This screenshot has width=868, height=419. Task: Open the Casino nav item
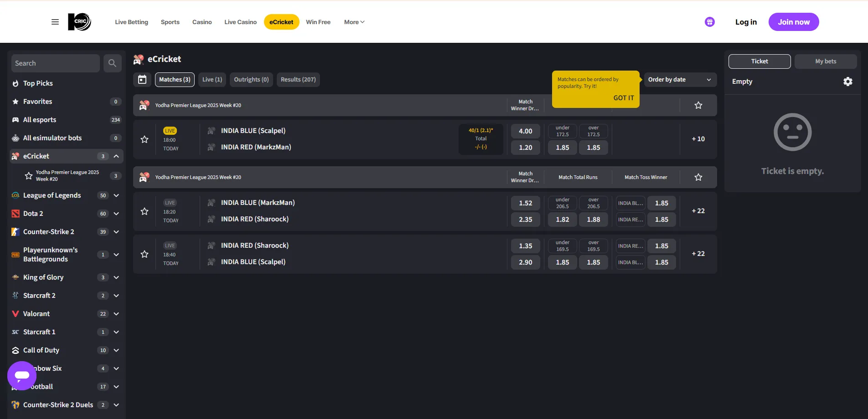coord(202,22)
